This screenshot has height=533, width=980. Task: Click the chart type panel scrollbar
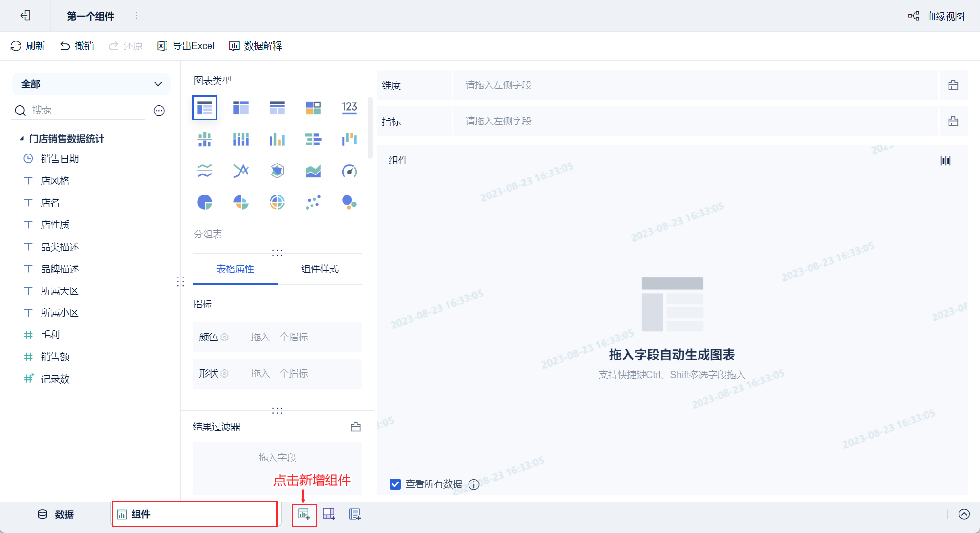370,128
